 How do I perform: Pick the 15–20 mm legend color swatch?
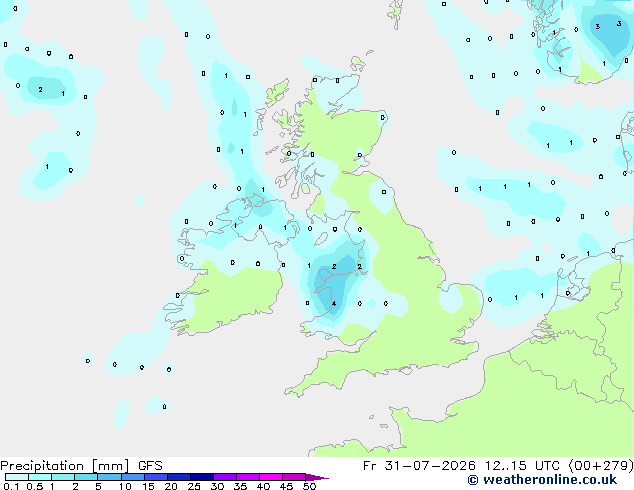point(155,477)
